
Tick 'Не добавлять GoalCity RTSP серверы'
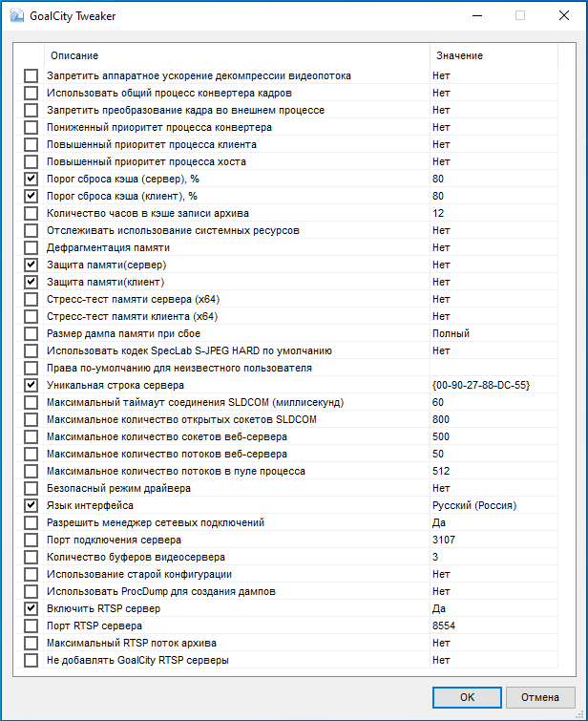tap(31, 660)
